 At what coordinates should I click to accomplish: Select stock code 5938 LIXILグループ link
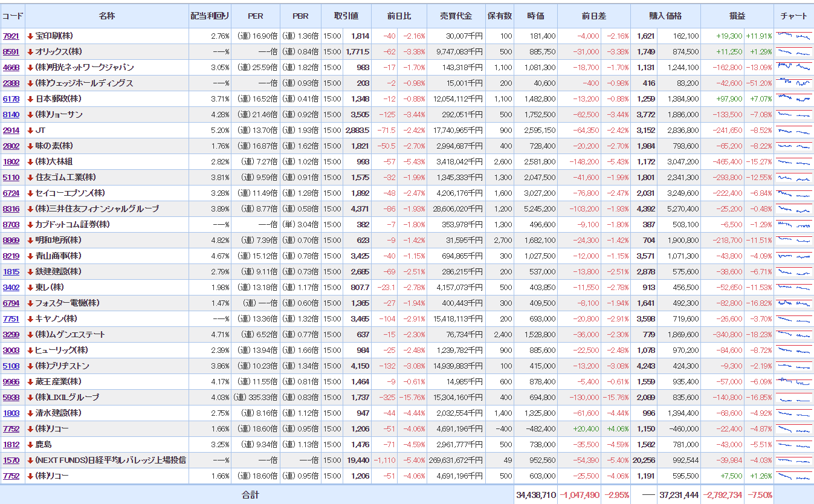tap(11, 398)
